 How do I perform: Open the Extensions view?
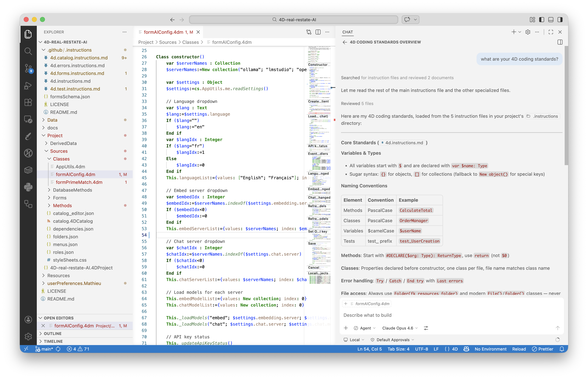point(28,102)
